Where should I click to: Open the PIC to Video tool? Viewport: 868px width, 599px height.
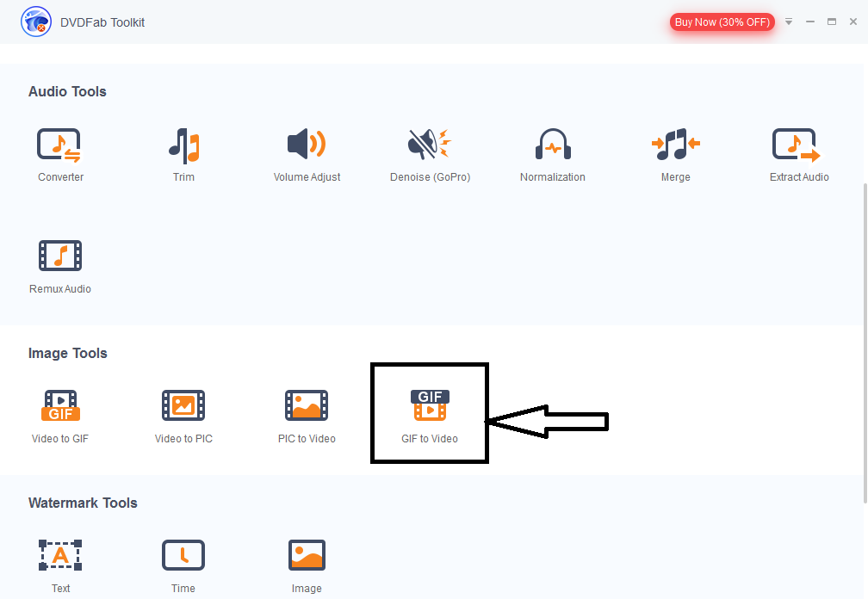click(307, 416)
